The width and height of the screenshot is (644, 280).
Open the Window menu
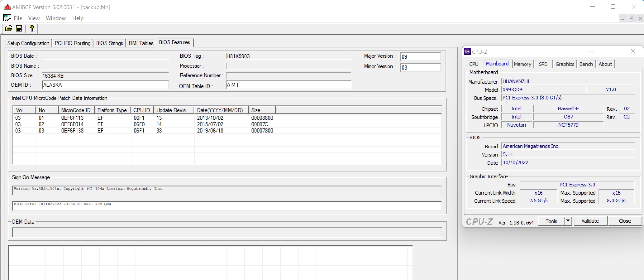56,18
